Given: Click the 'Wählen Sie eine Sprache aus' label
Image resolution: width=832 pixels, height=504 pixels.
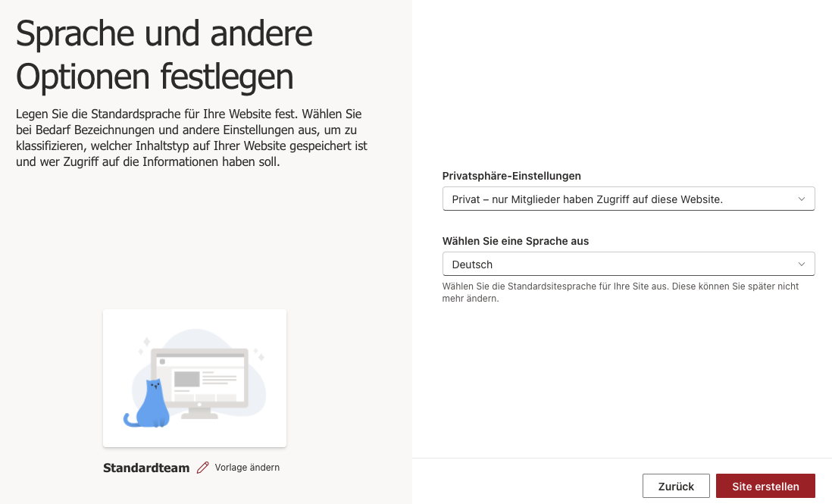Looking at the screenshot, I should (x=515, y=241).
